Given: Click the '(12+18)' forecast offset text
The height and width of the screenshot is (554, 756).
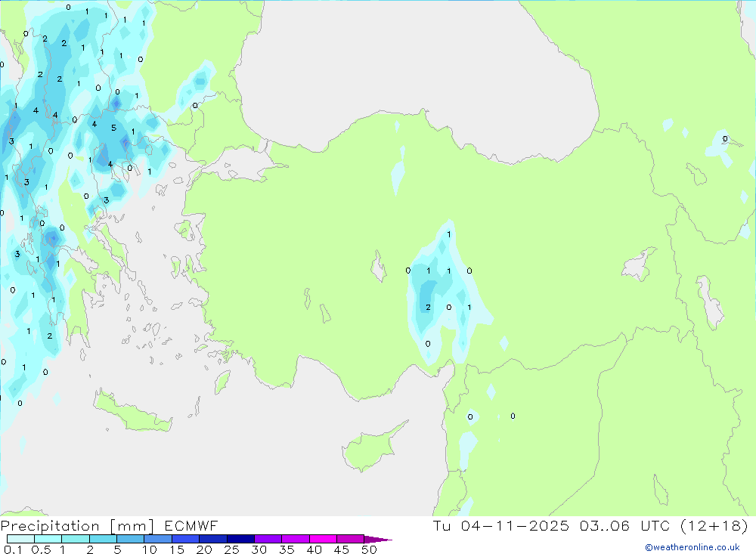Looking at the screenshot, I should coord(714,526).
